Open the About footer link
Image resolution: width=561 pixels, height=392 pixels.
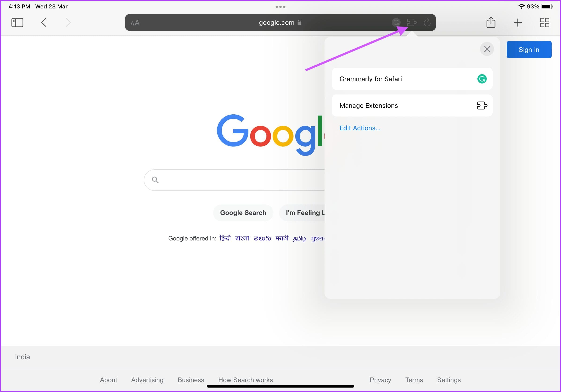pos(108,380)
